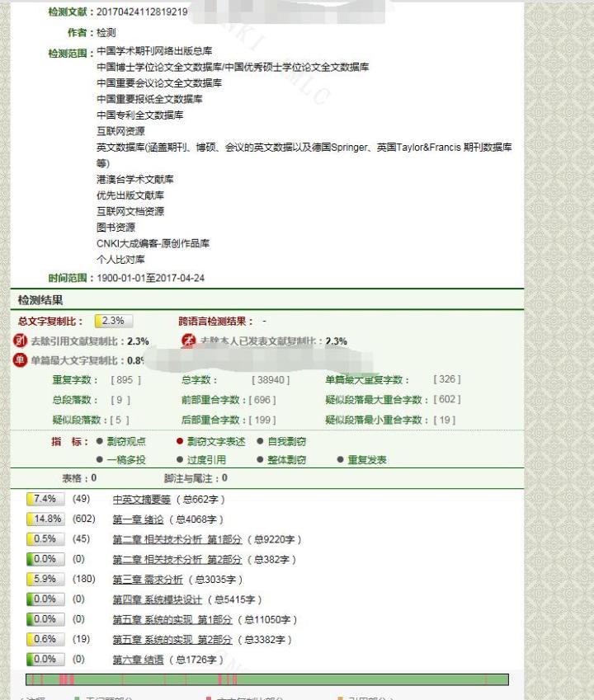Viewport: 594px width, 700px height.
Task: Select the 剽窃观点 indicator bullet
Action: tap(100, 442)
